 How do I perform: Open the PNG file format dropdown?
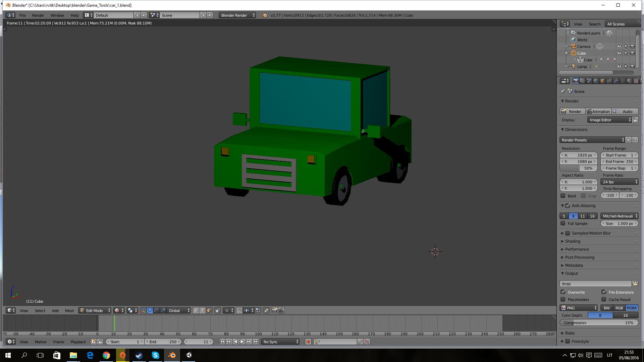pos(579,308)
